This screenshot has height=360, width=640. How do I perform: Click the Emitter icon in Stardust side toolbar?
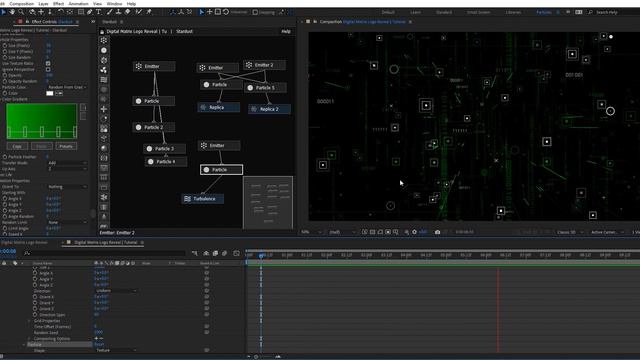click(104, 40)
